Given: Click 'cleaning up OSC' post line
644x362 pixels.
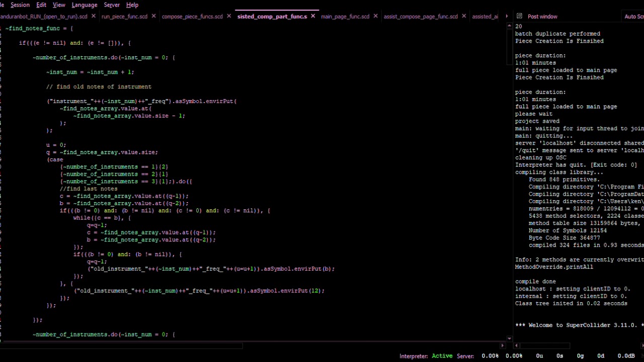Looking at the screenshot, I should click(x=540, y=157).
